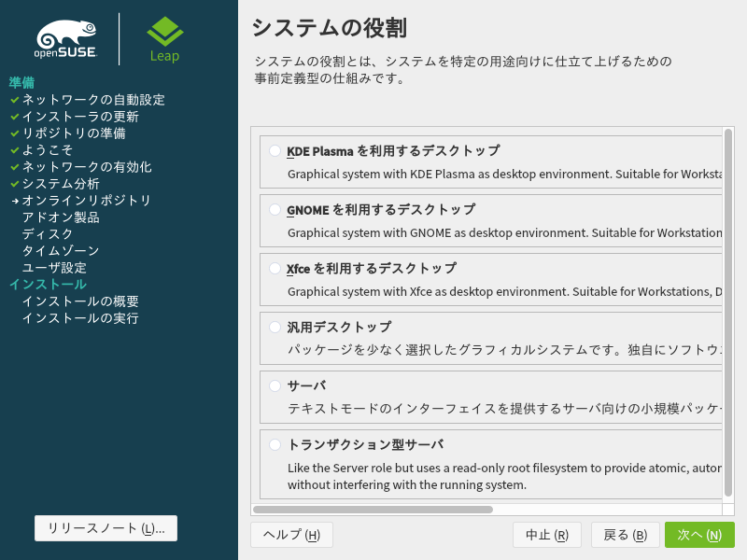The image size is (747, 560).
Task: Choose the 汎用デスクトップ radio option
Action: pos(275,328)
